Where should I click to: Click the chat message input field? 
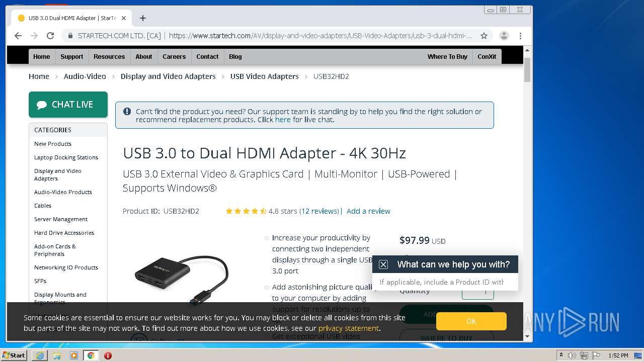[x=445, y=282]
